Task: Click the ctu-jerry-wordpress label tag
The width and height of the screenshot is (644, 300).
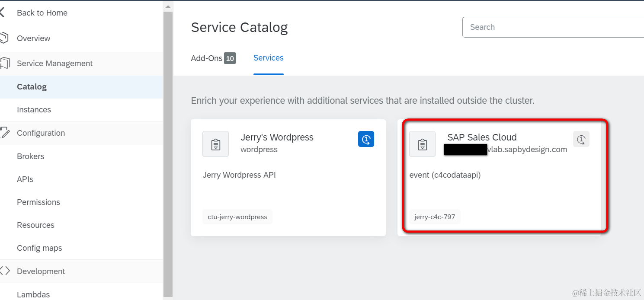Action: pos(237,217)
